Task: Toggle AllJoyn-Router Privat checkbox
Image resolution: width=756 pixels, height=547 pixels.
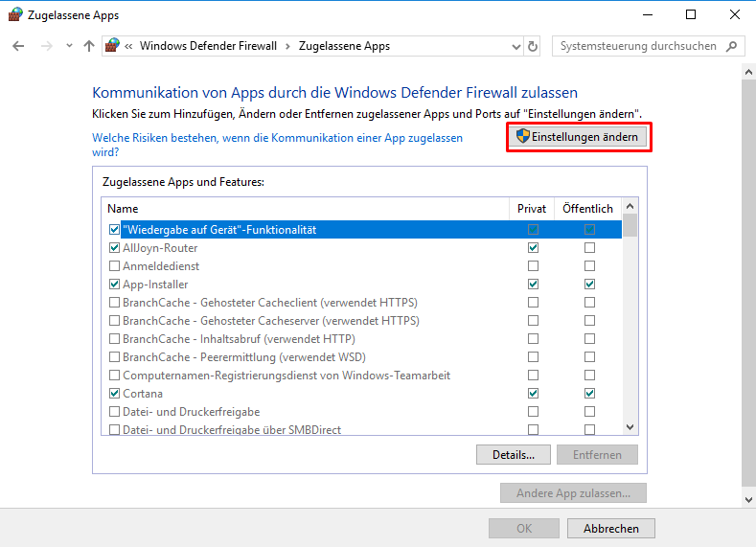Action: point(533,248)
